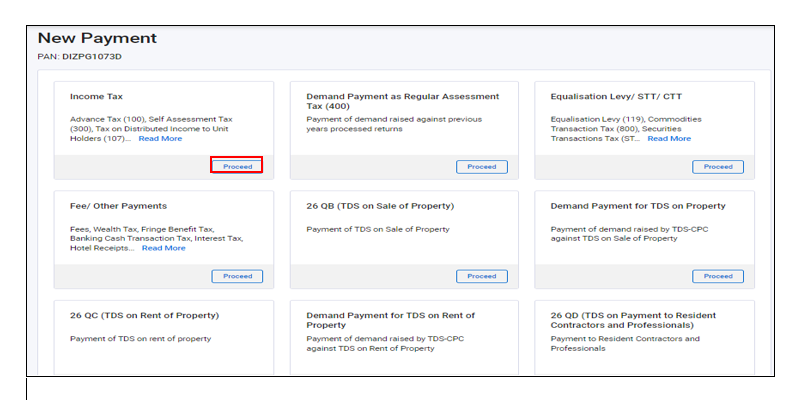Select the Income Tax card title
Viewport: 808px width, 407px height.
click(96, 97)
